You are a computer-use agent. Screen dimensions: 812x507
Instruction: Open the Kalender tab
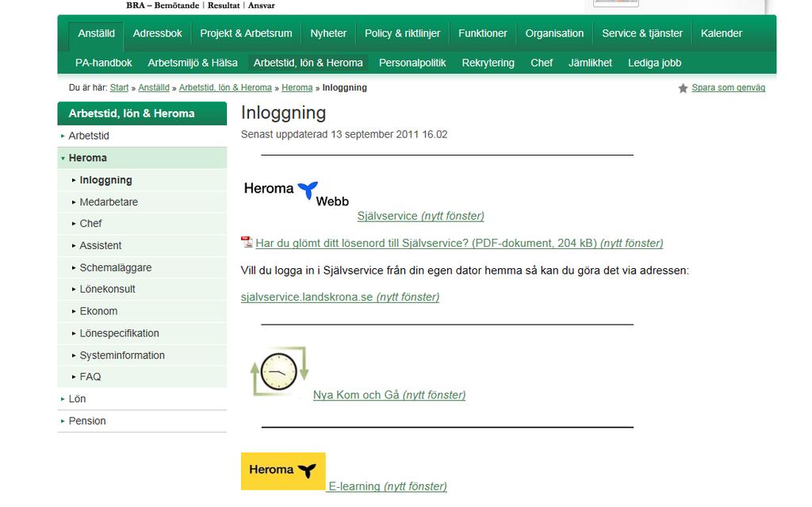point(722,33)
